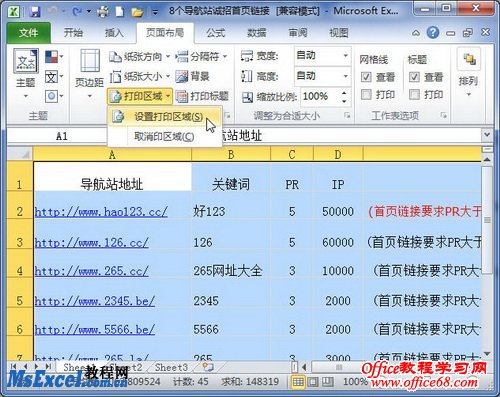500x397 pixels.
Task: Click the insert new worksheet icon
Action: pyautogui.click(x=208, y=367)
